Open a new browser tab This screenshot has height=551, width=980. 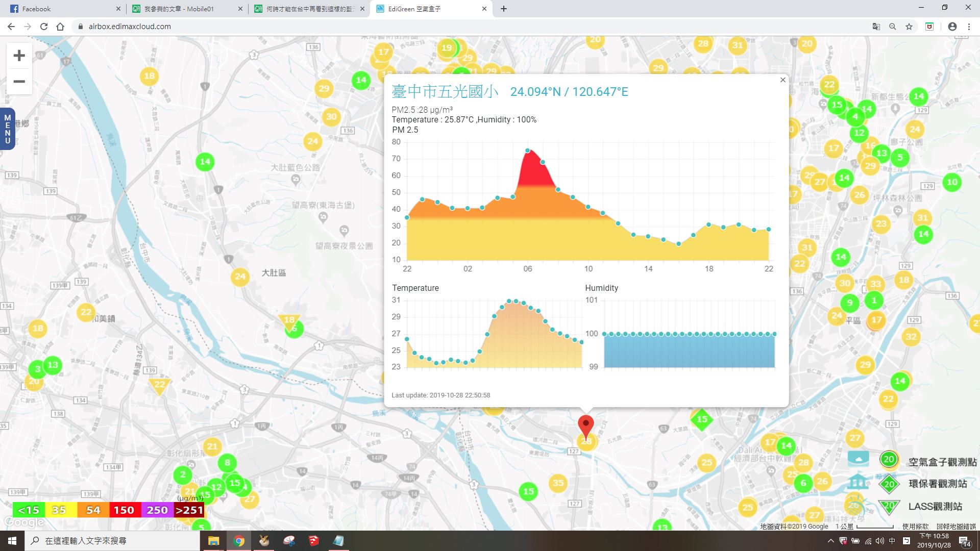pyautogui.click(x=504, y=9)
